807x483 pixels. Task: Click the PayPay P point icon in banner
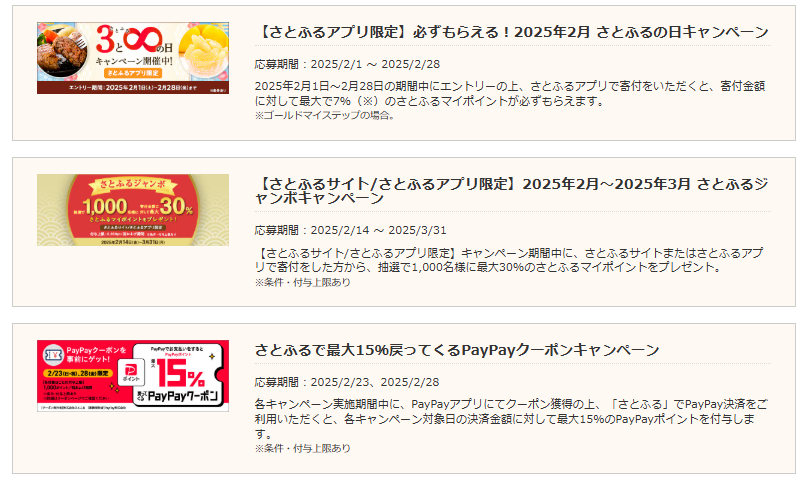pos(131,372)
